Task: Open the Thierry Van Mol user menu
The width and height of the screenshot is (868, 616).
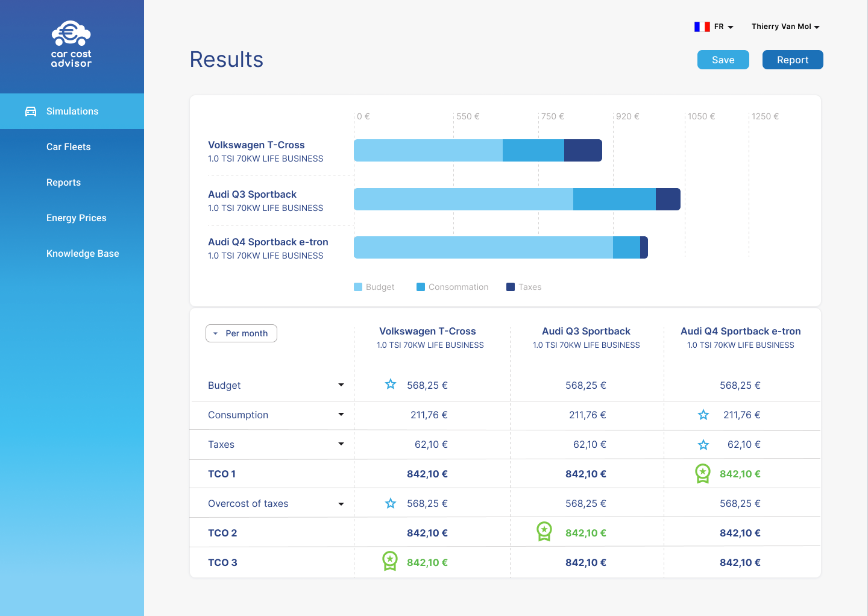Action: [785, 27]
